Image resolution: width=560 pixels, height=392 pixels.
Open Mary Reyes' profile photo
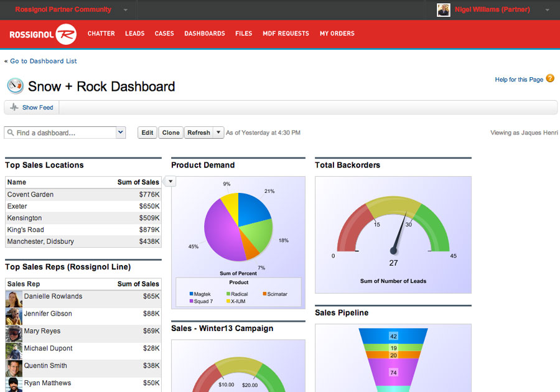tap(14, 334)
